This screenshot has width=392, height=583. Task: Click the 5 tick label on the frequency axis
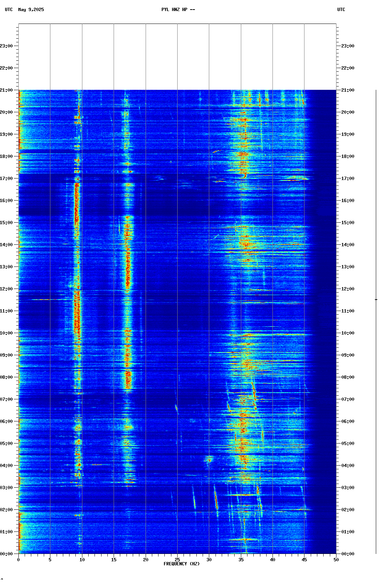pos(50,560)
